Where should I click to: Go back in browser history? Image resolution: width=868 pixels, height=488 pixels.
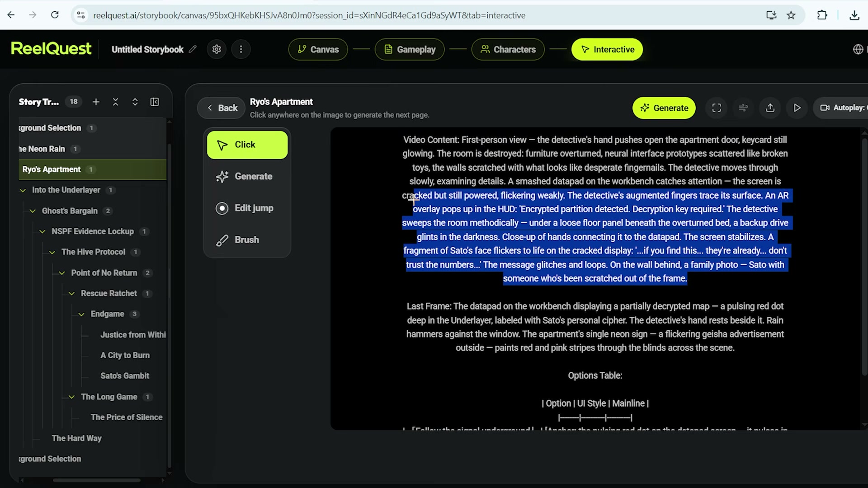[x=11, y=15]
